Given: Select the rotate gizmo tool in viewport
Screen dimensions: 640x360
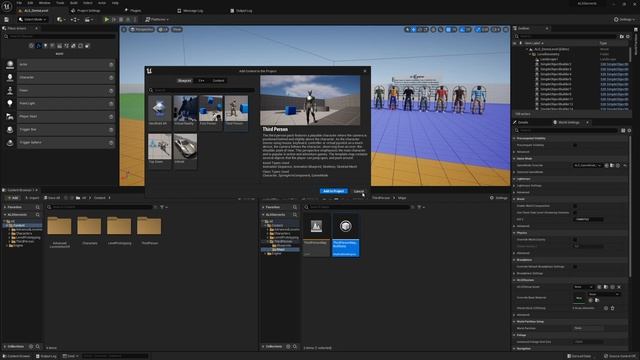Looking at the screenshot, I should (420, 29).
